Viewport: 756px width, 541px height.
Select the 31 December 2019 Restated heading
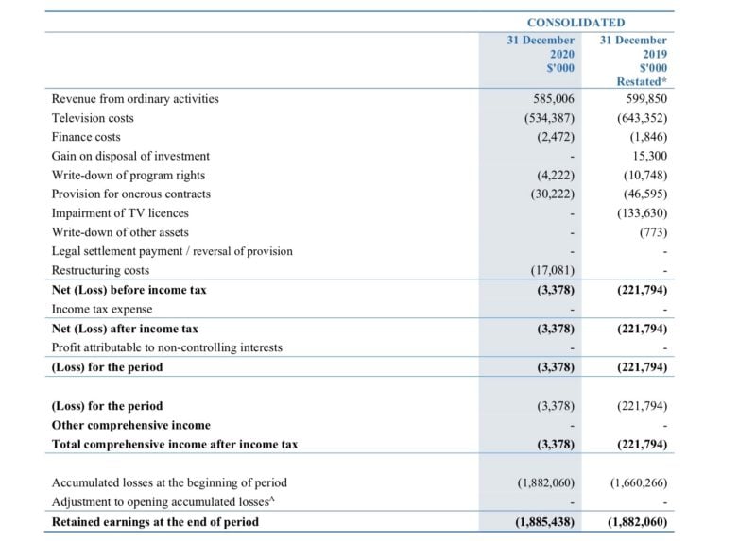point(633,60)
